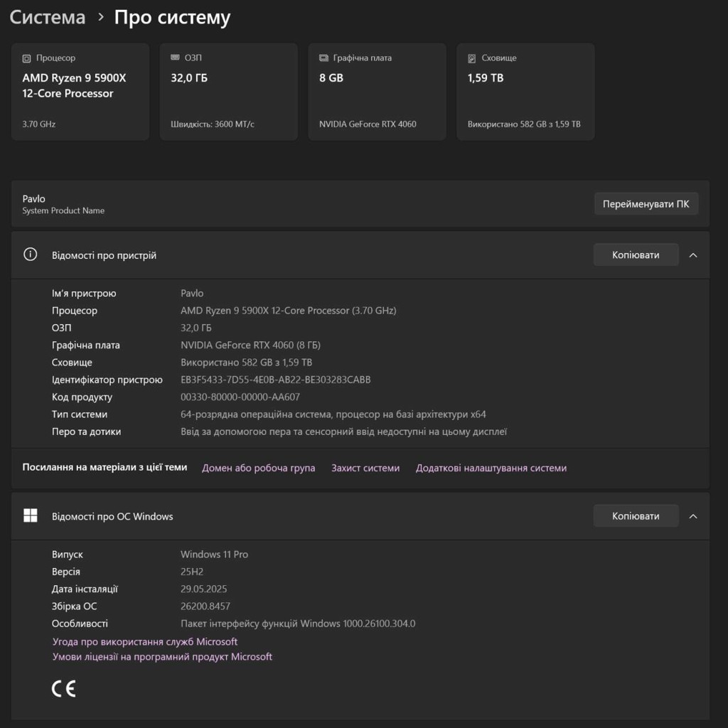
Task: Open Умови ліцензії на програмний продукт Microsoft
Action: tap(162, 656)
